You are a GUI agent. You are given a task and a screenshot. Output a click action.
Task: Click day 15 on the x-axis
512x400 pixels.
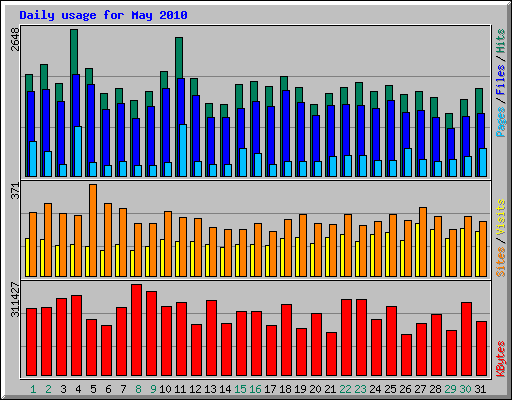pyautogui.click(x=240, y=389)
